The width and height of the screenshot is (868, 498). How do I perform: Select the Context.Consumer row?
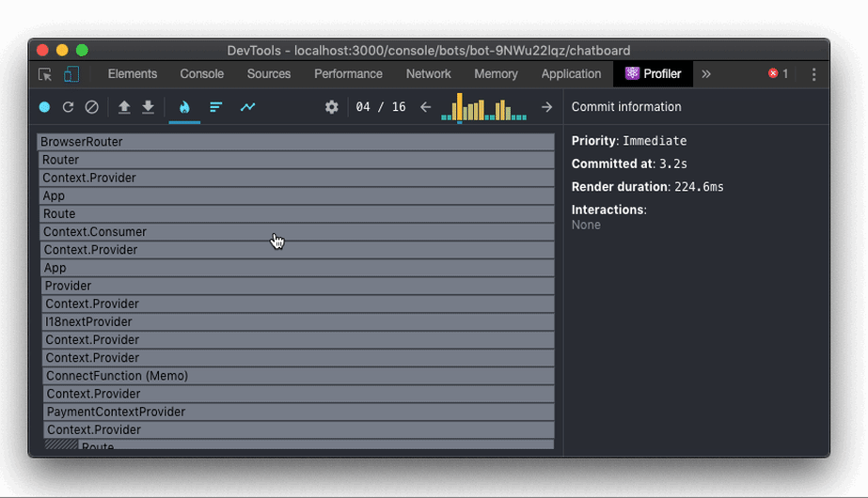point(297,232)
